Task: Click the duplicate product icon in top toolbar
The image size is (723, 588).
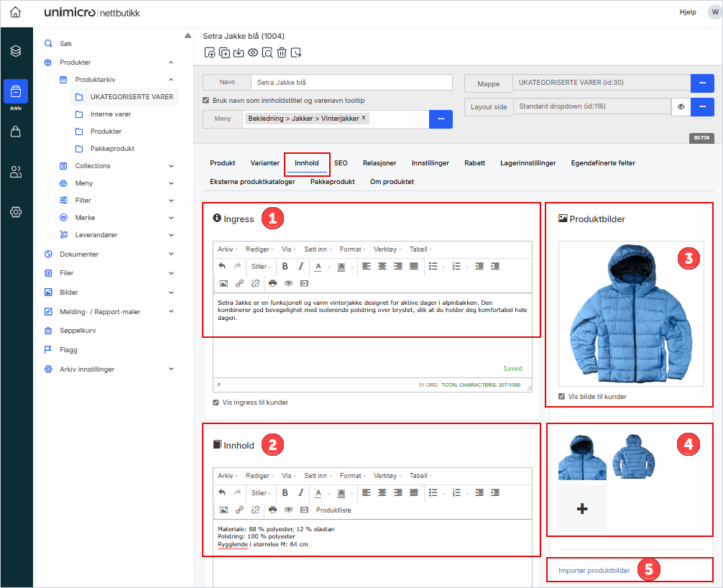Action: click(224, 52)
